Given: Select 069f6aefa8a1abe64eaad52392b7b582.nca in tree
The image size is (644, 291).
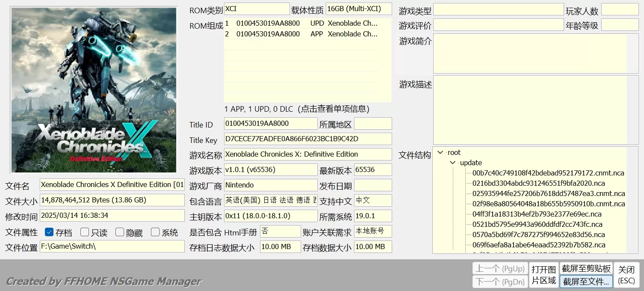Looking at the screenshot, I should [x=539, y=245].
